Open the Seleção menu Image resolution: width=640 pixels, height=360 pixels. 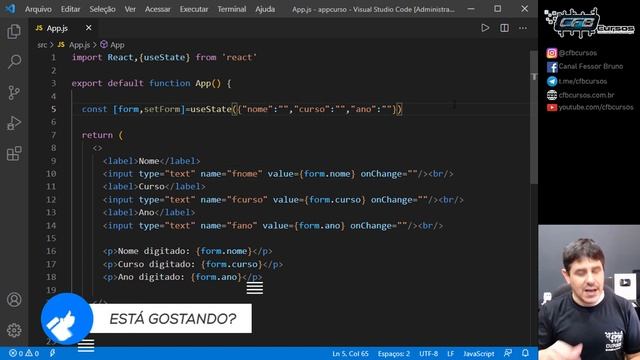click(102, 9)
